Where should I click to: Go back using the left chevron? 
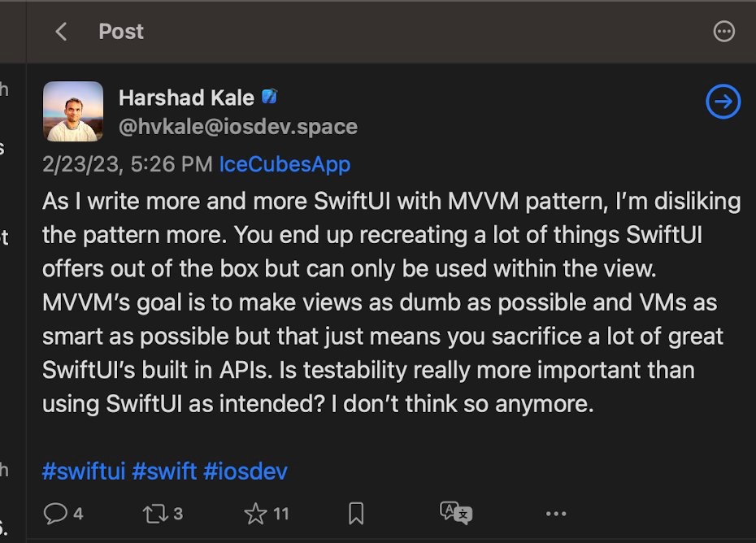pos(60,32)
